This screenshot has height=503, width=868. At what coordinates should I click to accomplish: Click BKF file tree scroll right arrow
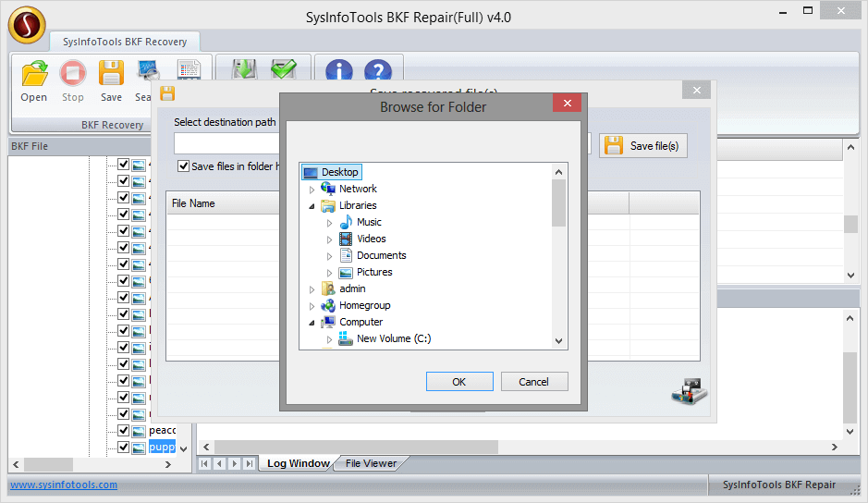click(168, 464)
